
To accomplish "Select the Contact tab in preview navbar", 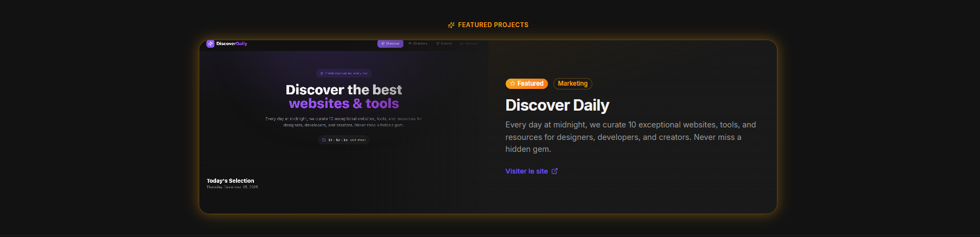I will (469, 43).
